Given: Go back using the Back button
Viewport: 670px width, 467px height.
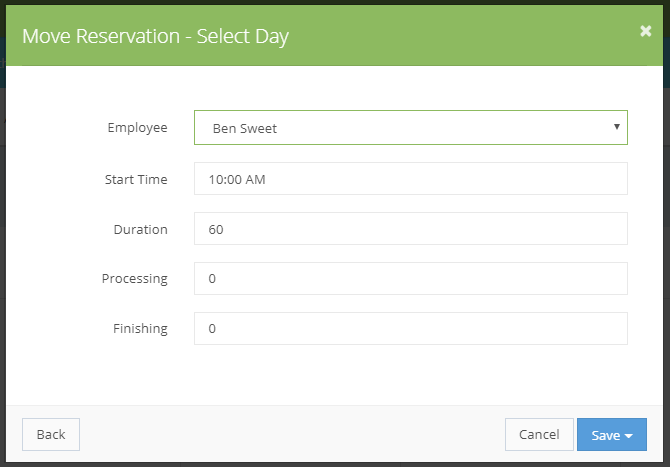Looking at the screenshot, I should 51,435.
